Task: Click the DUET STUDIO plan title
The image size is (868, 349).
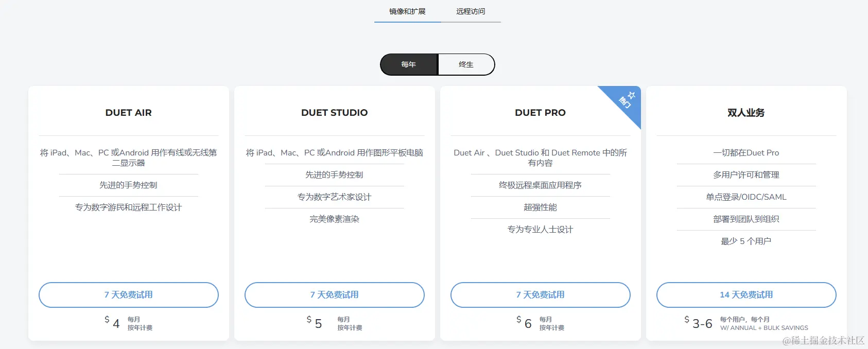Action: pyautogui.click(x=335, y=113)
